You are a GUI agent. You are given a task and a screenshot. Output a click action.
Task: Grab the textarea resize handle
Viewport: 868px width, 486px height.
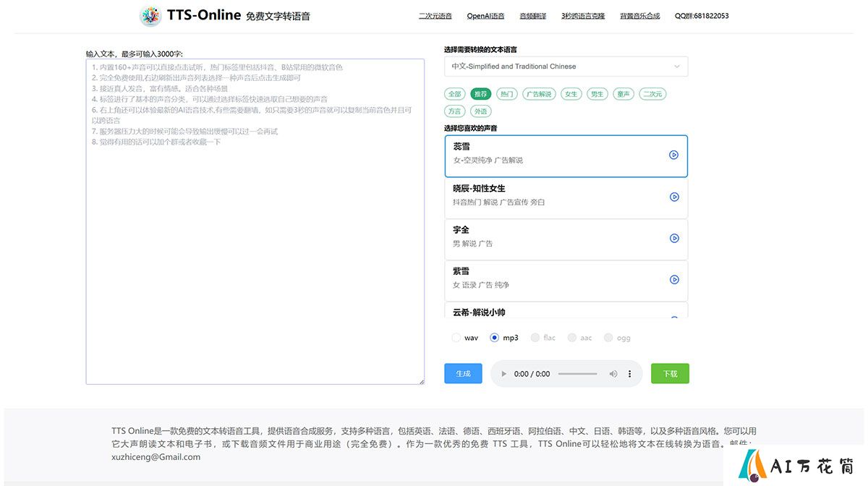point(421,381)
